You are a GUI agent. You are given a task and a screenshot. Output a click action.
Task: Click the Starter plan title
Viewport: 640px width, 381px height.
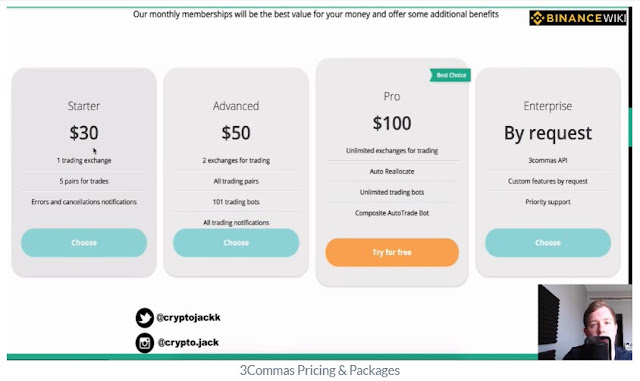pos(84,106)
